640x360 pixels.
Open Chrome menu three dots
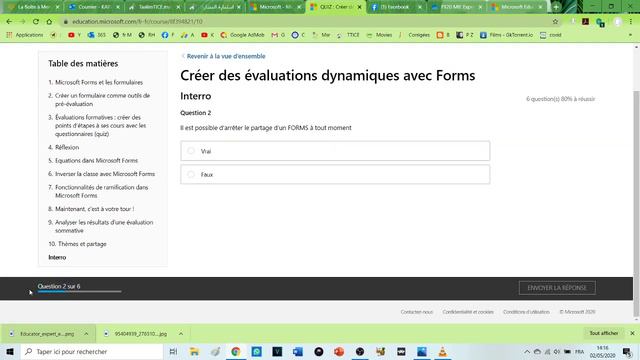[x=631, y=21]
